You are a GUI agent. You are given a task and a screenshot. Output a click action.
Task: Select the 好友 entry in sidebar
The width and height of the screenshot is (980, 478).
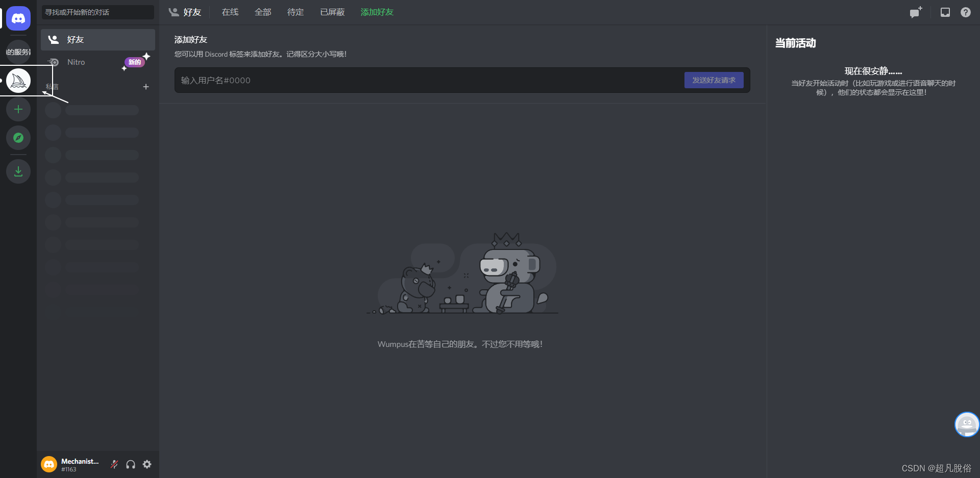coord(98,40)
